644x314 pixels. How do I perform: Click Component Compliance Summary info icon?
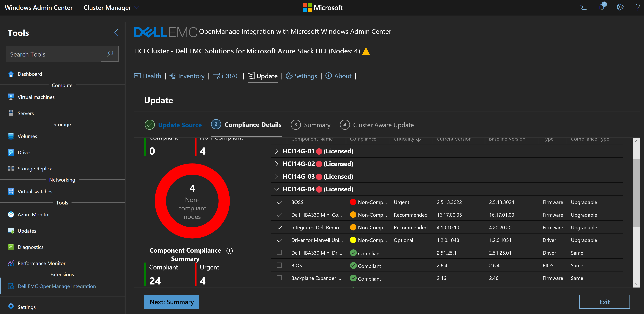point(230,251)
